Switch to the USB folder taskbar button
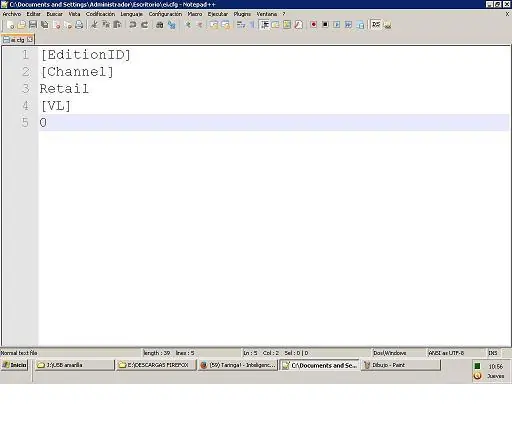The width and height of the screenshot is (512, 437). [x=74, y=365]
